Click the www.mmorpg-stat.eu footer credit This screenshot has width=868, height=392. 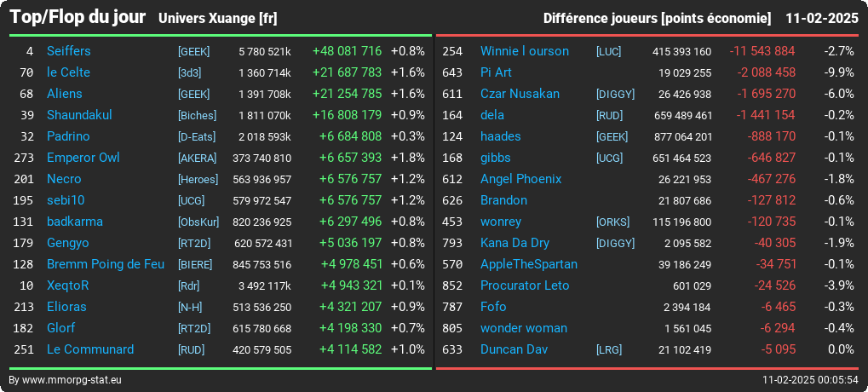tap(71, 380)
